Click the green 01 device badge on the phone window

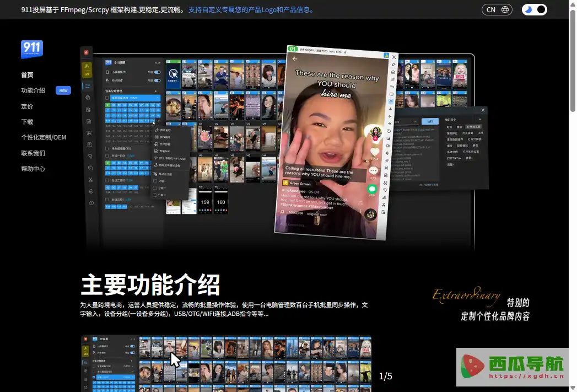click(293, 49)
